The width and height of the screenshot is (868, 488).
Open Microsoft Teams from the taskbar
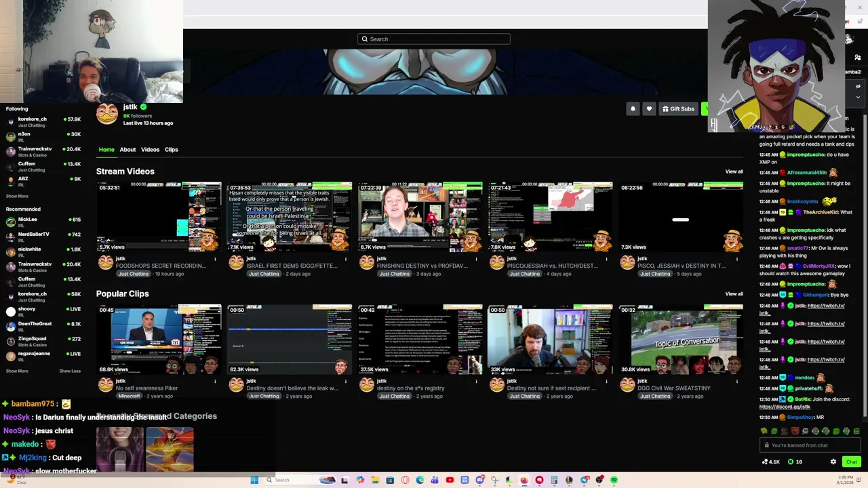point(435,480)
